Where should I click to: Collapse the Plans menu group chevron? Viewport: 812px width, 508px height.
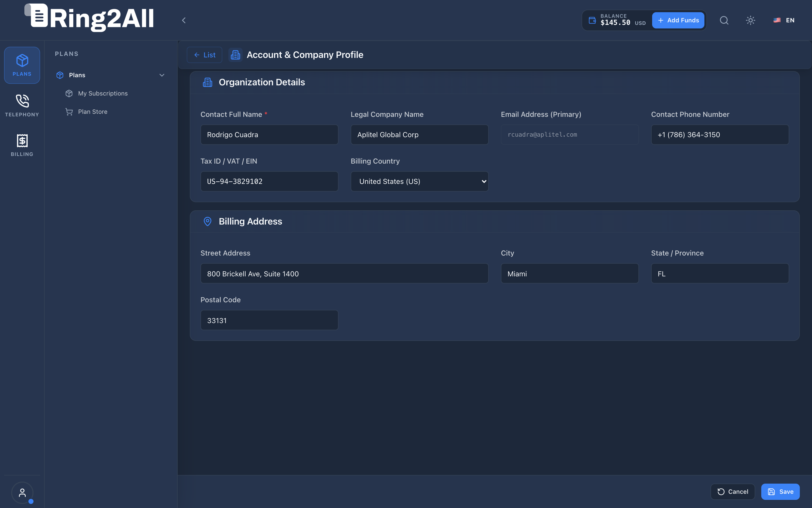click(x=162, y=75)
